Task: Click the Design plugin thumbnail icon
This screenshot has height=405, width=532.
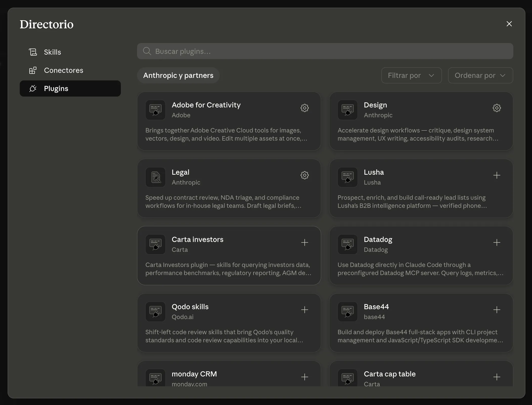Action: pos(348,110)
